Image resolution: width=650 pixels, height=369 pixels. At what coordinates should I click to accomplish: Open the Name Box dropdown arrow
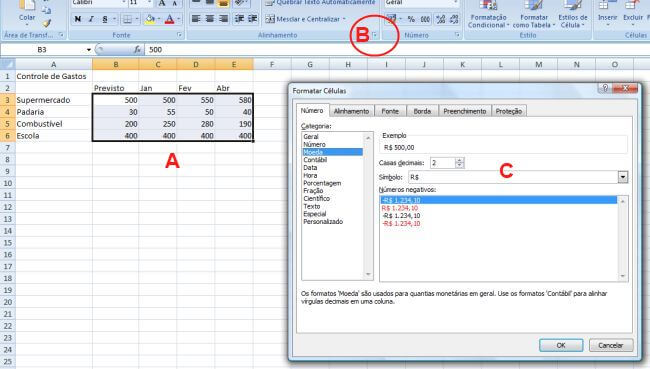(x=89, y=50)
